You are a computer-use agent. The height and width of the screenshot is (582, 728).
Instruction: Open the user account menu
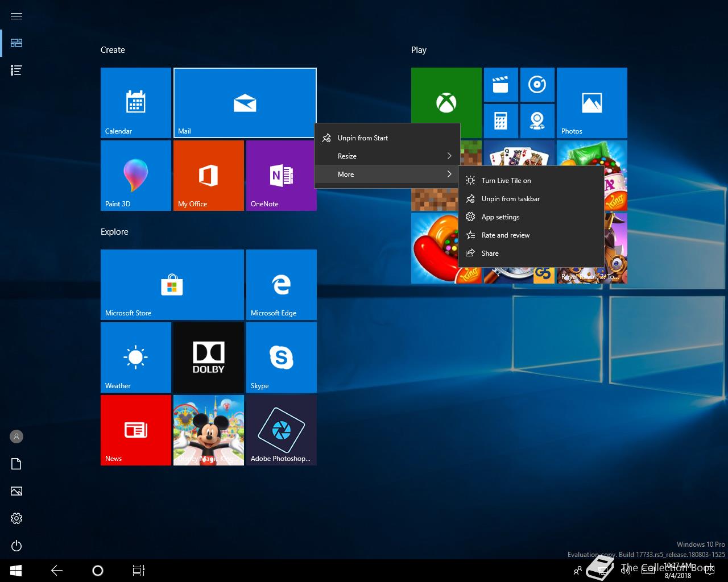pyautogui.click(x=16, y=436)
